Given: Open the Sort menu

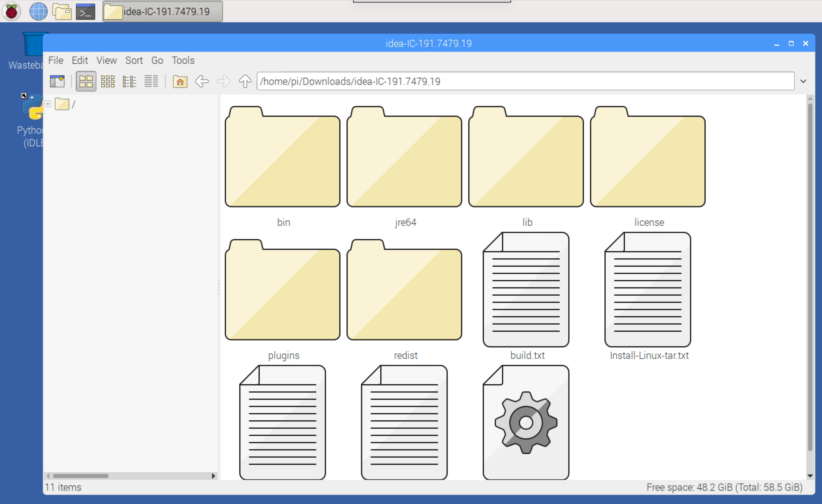Looking at the screenshot, I should tap(134, 60).
